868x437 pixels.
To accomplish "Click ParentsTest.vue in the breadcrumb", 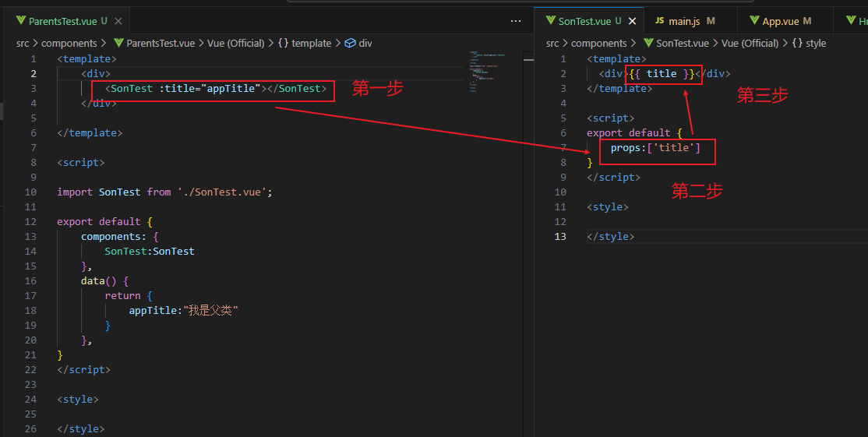I will pyautogui.click(x=161, y=43).
